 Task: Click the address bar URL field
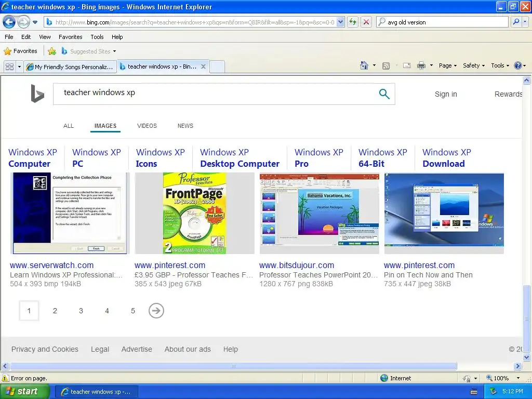click(x=190, y=22)
